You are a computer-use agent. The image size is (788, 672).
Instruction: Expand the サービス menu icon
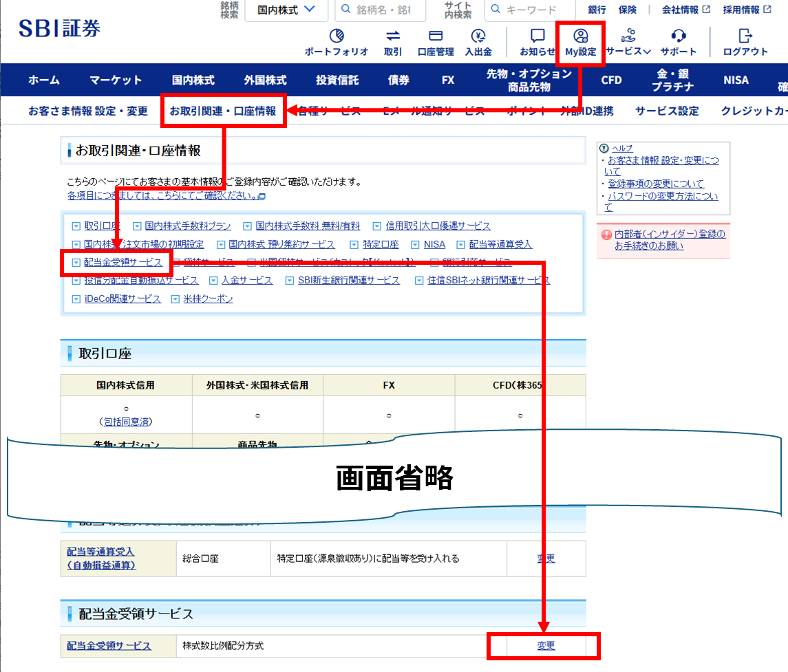[x=628, y=36]
